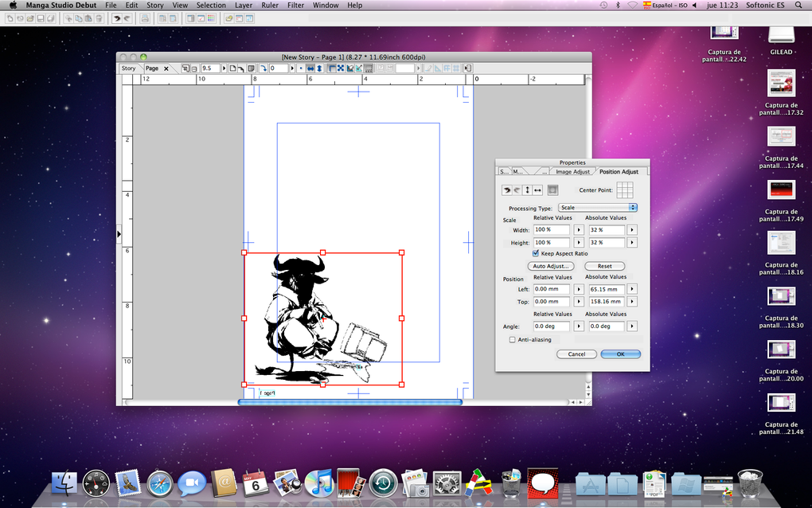Click the Redo arrow in main toolbar
The width and height of the screenshot is (812, 508).
[127, 18]
